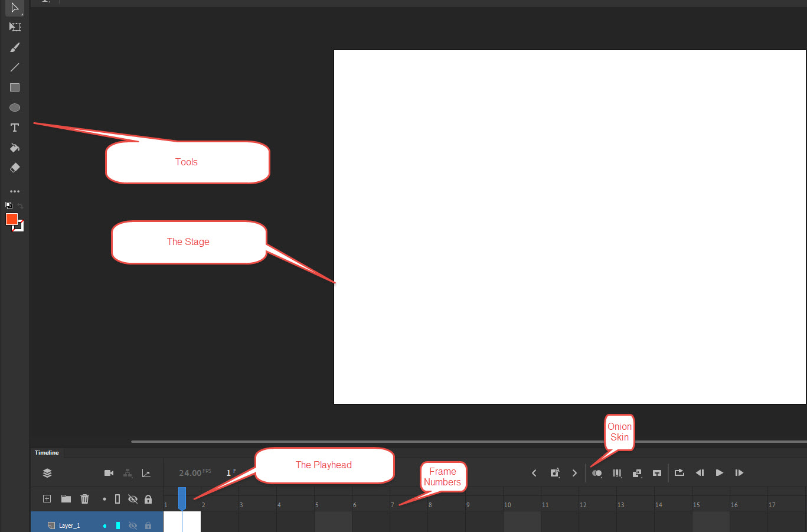Screen dimensions: 807x532
Task: Pick the Line tool
Action: 15,67
